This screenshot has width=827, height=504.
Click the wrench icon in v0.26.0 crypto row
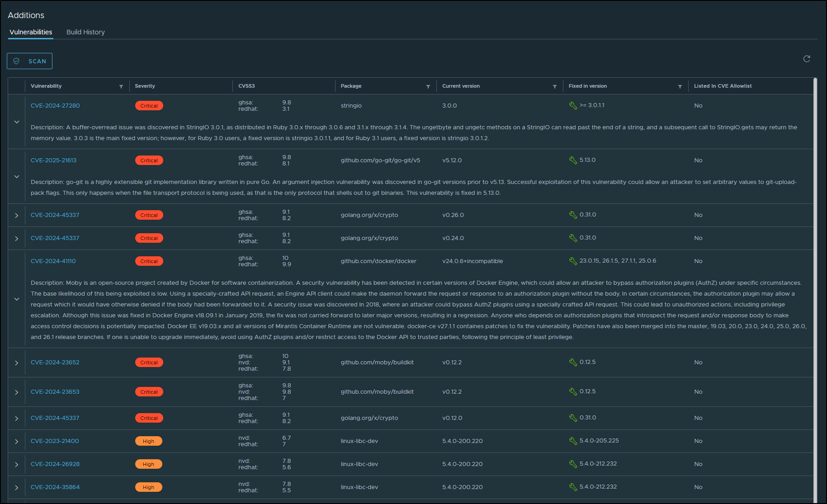pyautogui.click(x=573, y=215)
